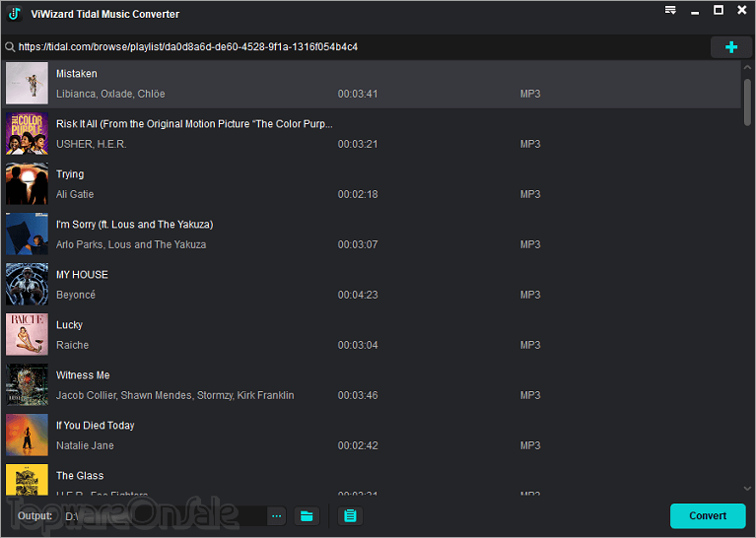Click artist text USHER, H.E.R.
Viewport: 756px width, 538px height.
[92, 144]
